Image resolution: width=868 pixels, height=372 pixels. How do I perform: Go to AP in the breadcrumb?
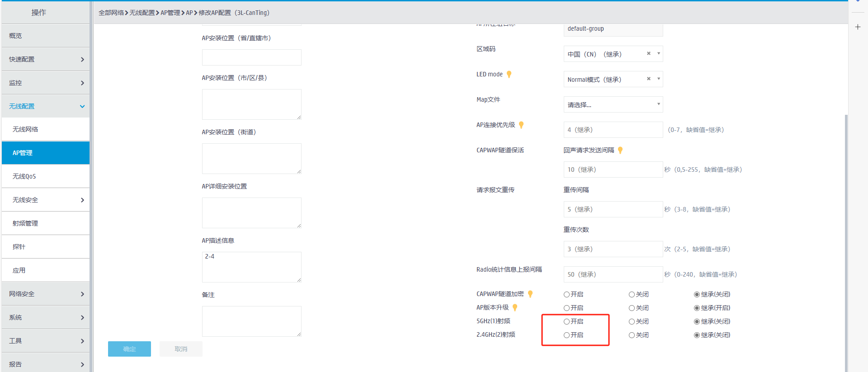tap(189, 13)
